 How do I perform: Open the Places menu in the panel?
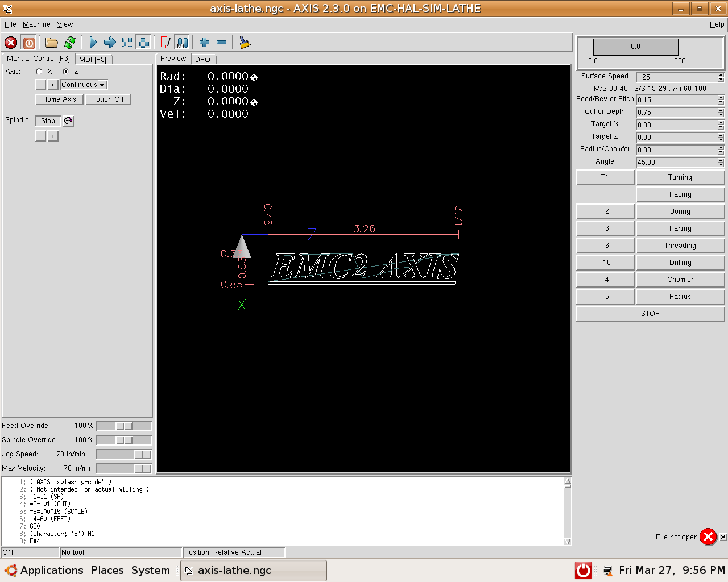pyautogui.click(x=107, y=571)
